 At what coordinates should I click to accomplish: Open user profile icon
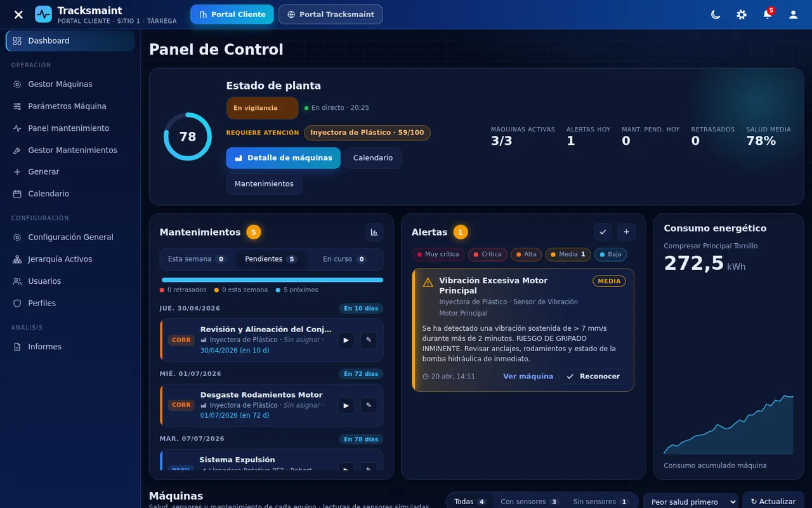tap(793, 15)
